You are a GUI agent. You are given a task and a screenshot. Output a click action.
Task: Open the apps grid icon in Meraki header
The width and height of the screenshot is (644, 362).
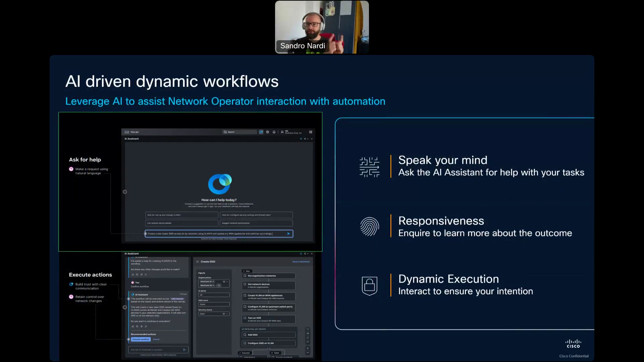[311, 132]
